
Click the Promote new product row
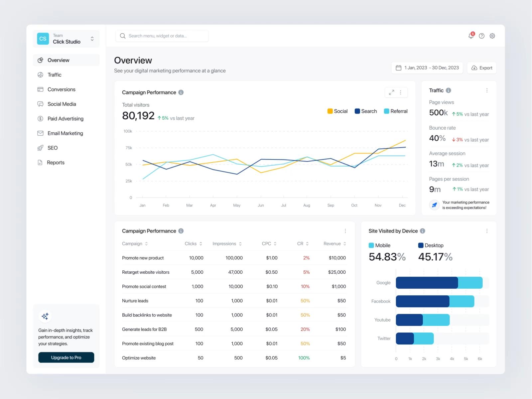(234, 258)
